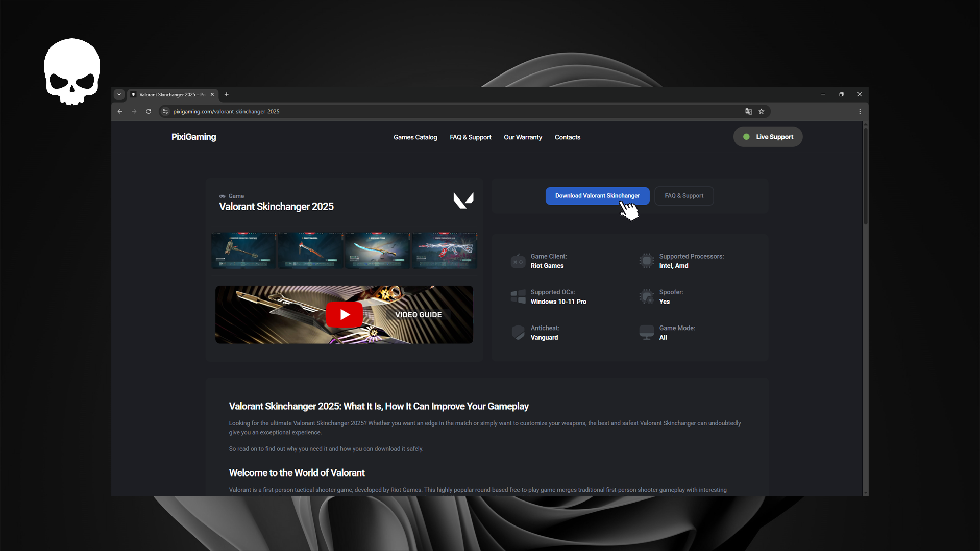
Task: Open a new tab with the plus icon
Action: 227,94
